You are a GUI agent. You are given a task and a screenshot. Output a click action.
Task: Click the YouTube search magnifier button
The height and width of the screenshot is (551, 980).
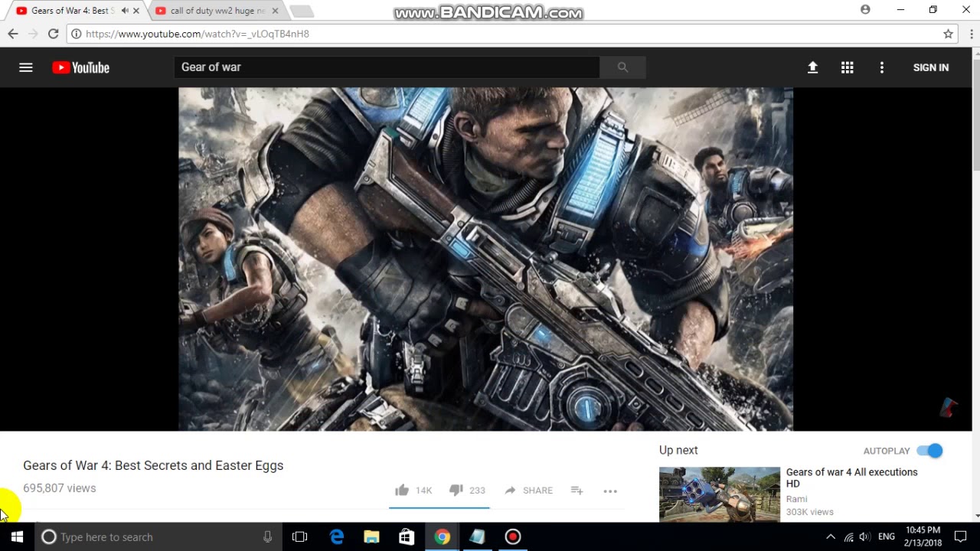click(622, 67)
